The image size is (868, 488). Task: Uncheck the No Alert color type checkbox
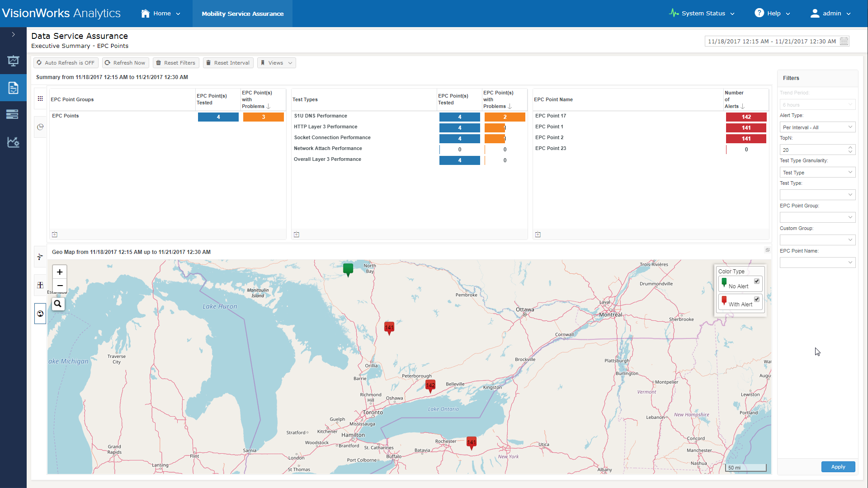pos(757,281)
